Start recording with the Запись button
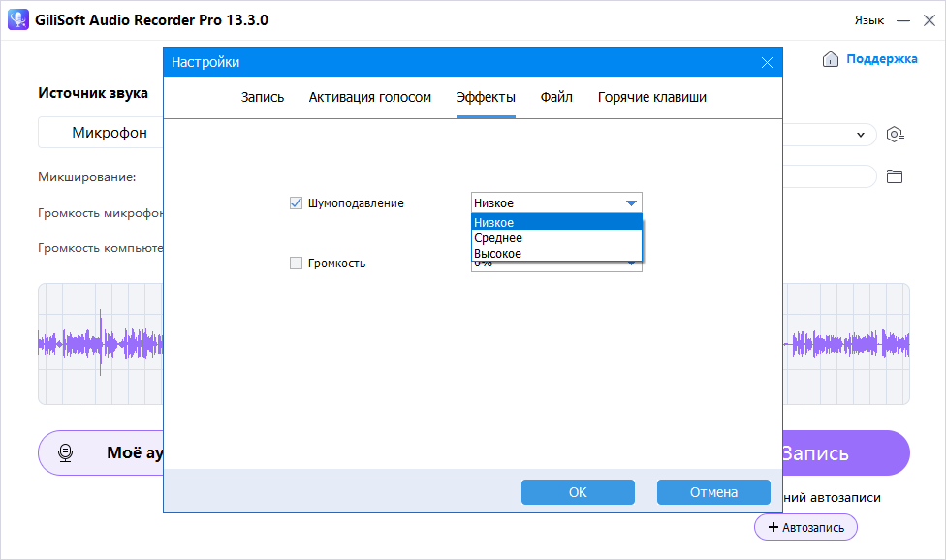This screenshot has height=560, width=946. pos(846,452)
